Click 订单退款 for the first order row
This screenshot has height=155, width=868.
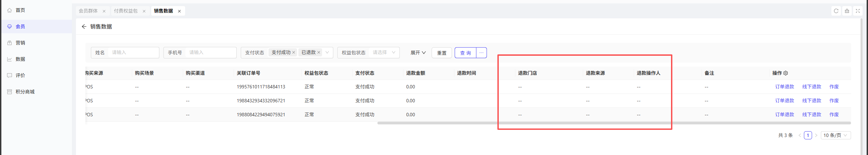(x=784, y=87)
